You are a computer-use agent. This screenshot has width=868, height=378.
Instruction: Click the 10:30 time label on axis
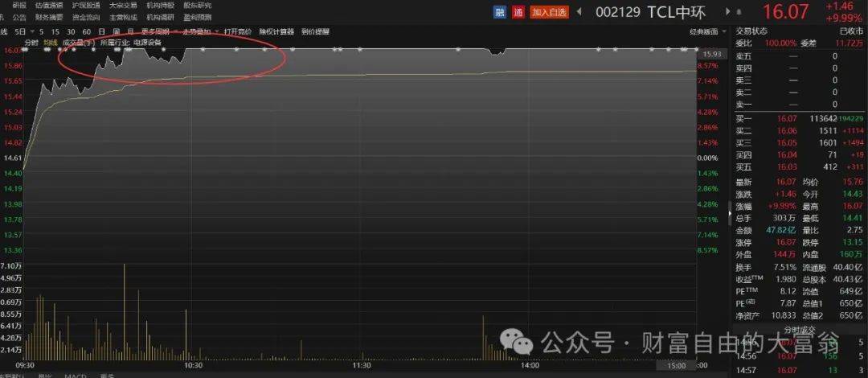(x=193, y=366)
